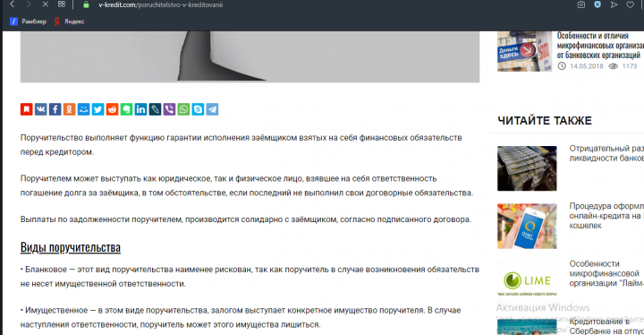The width and height of the screenshot is (644, 335).
Task: Open 'Отрицательный раз... ликвидности' article link
Action: coord(606,153)
